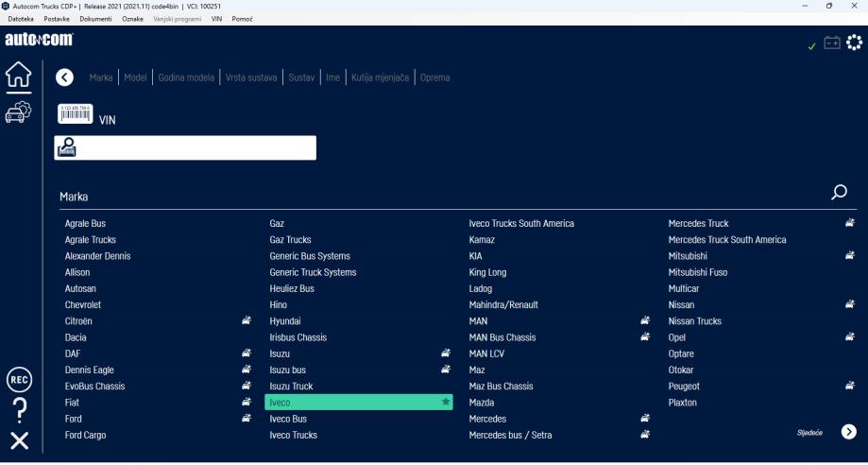Image resolution: width=868 pixels, height=465 pixels.
Task: Select Agrale Bus brand
Action: coord(85,223)
